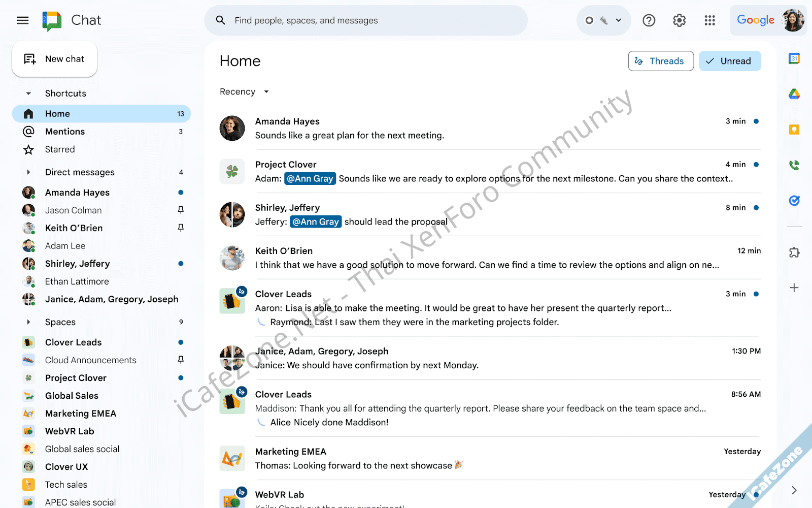
Task: Select Starred in the sidebar
Action: pyautogui.click(x=60, y=149)
